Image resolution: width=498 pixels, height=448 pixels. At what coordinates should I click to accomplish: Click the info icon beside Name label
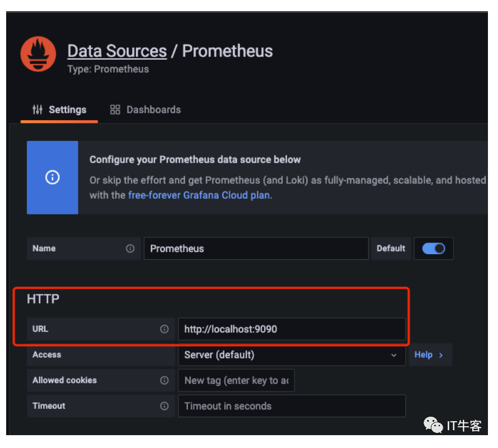coord(130,249)
